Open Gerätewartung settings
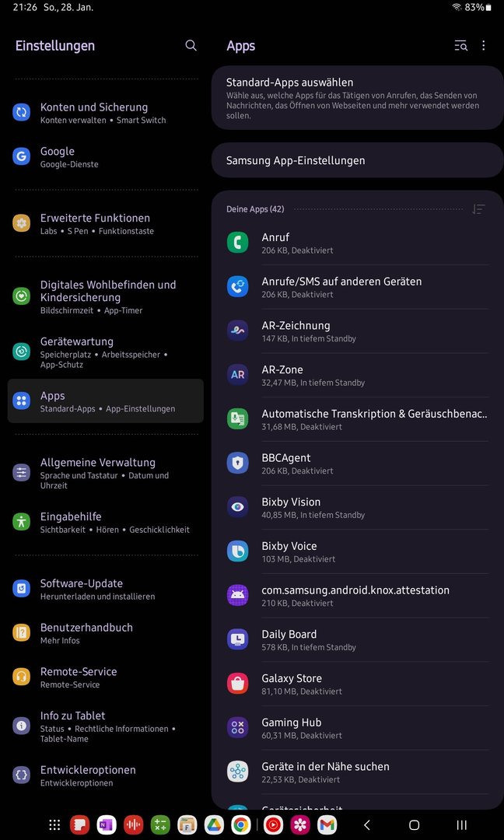 point(106,352)
